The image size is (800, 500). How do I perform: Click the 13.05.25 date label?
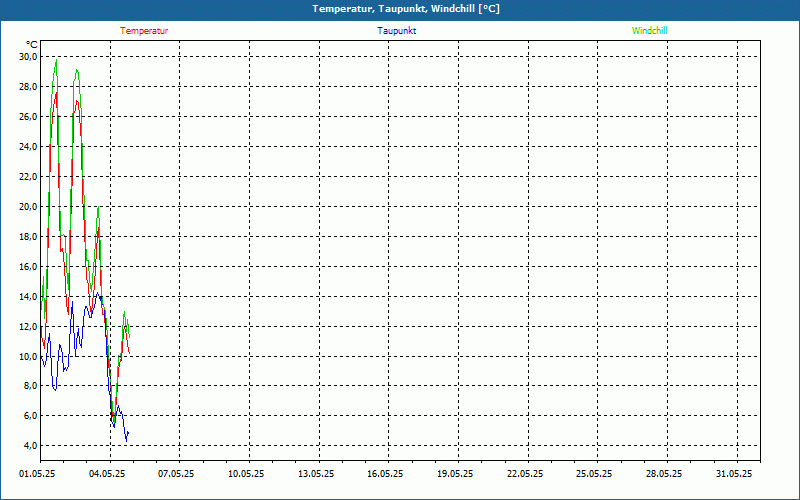coord(316,474)
